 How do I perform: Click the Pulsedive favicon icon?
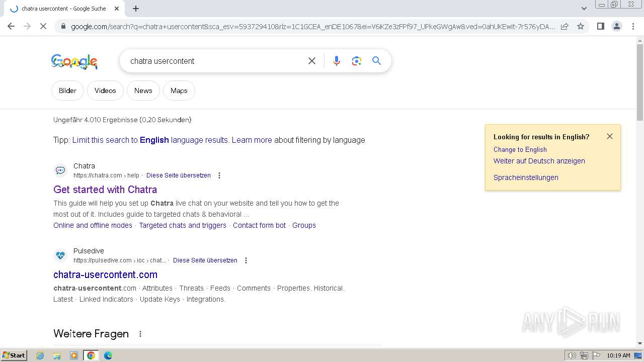pos(60,255)
